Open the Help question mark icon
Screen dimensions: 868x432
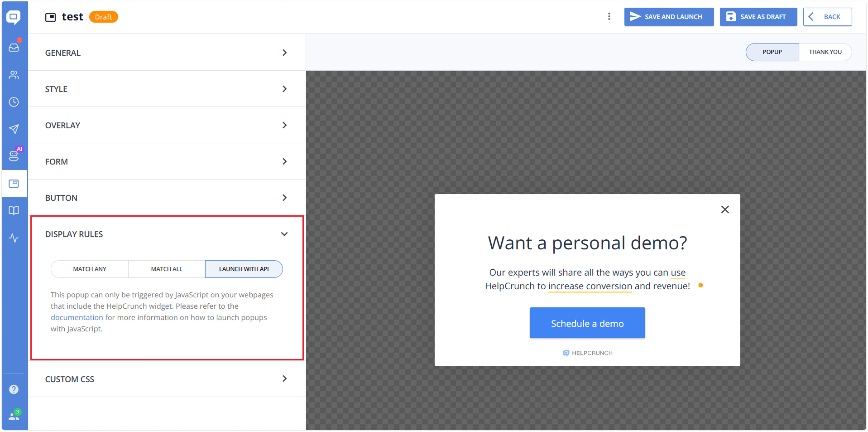(14, 389)
